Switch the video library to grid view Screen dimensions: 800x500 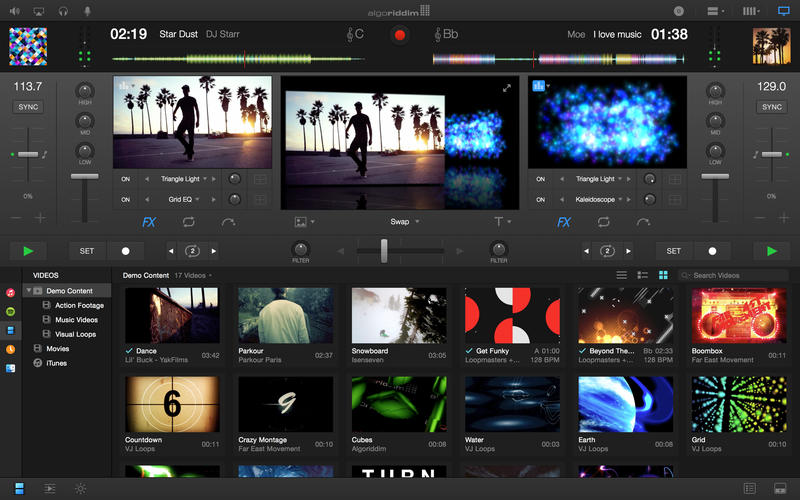pyautogui.click(x=663, y=275)
